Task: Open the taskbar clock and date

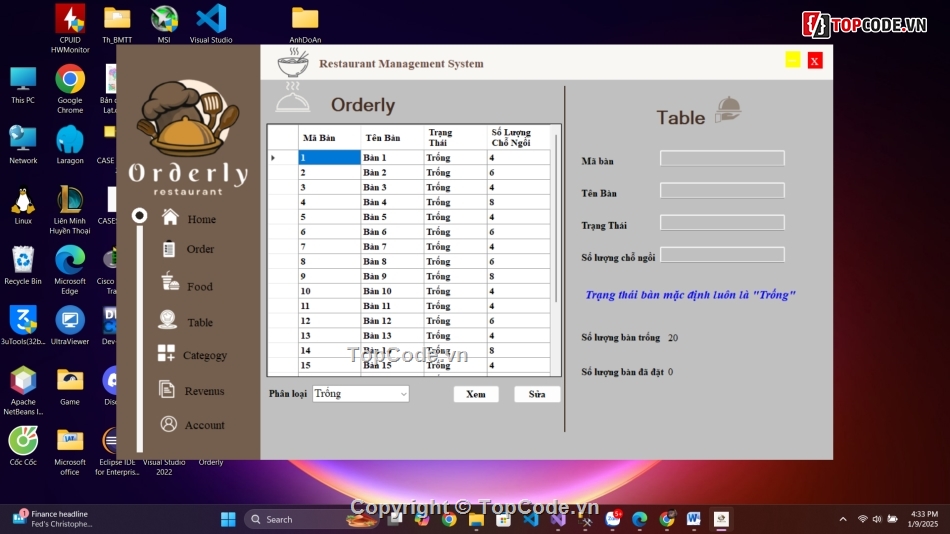Action: (x=923, y=519)
